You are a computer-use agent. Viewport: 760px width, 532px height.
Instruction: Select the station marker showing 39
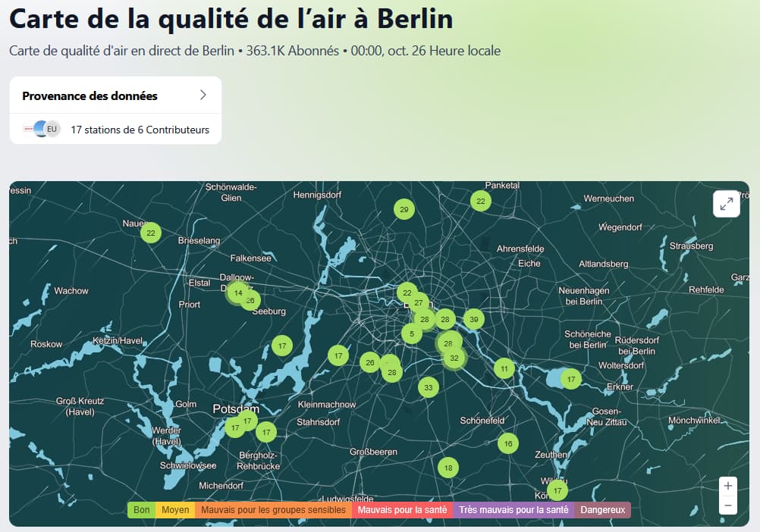coord(474,319)
